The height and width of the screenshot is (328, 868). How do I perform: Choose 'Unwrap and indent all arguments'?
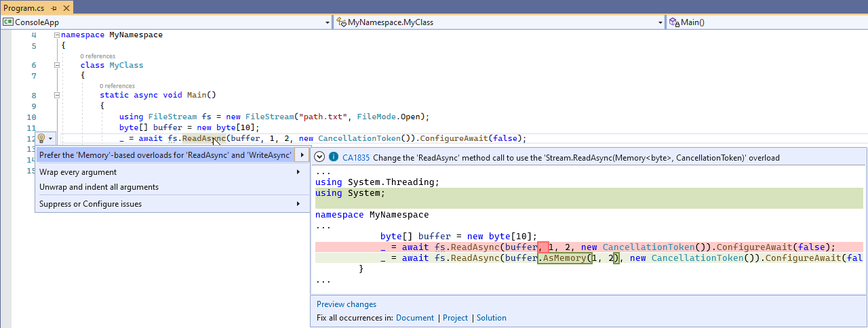coord(98,186)
